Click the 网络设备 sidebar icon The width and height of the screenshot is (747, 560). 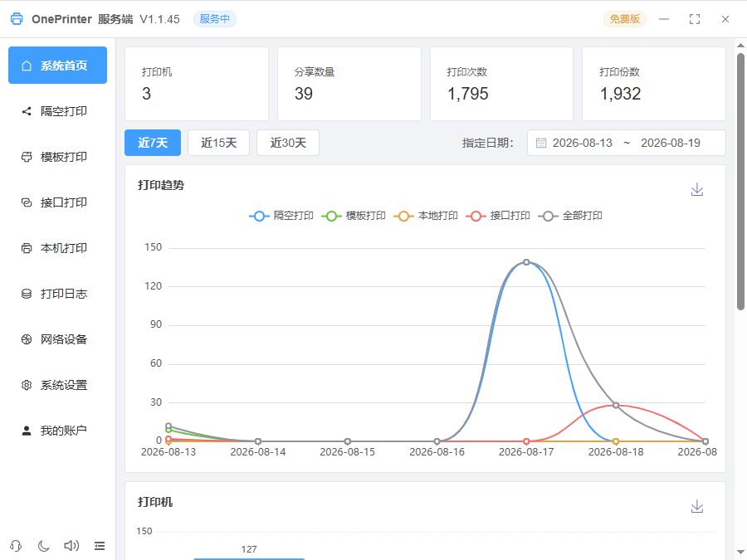[x=27, y=339]
